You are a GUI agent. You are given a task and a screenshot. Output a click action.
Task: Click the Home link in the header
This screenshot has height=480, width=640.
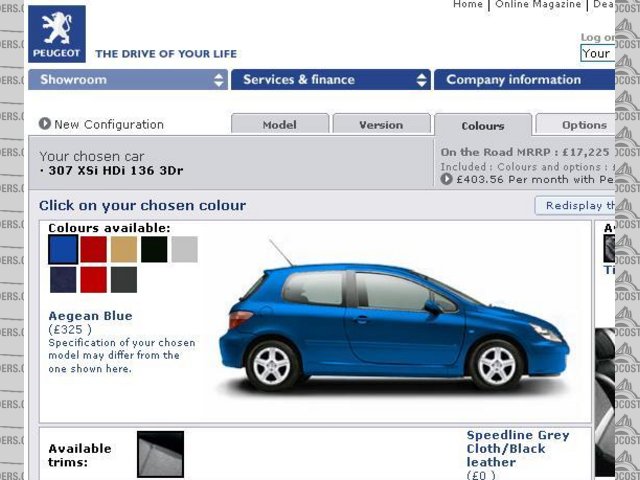(x=468, y=5)
